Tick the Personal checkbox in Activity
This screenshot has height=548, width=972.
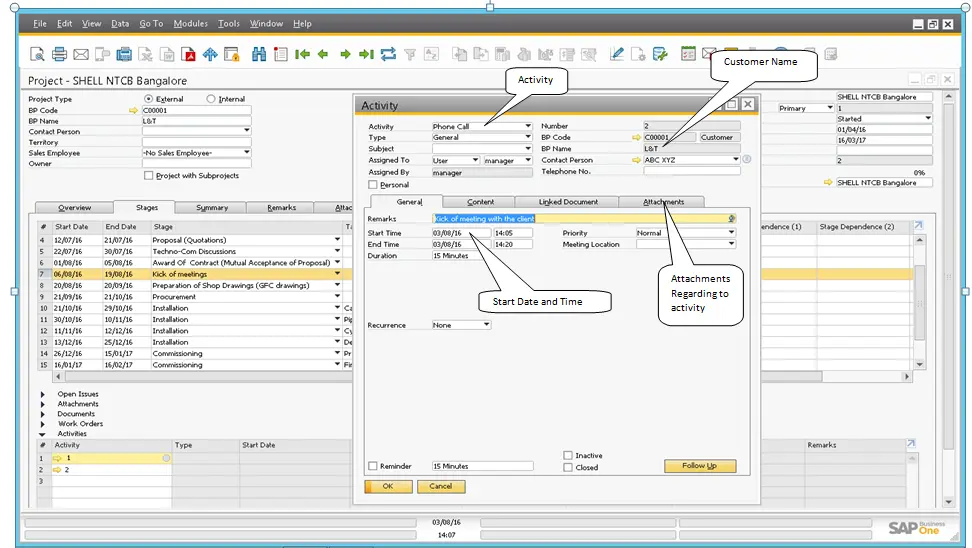(373, 185)
